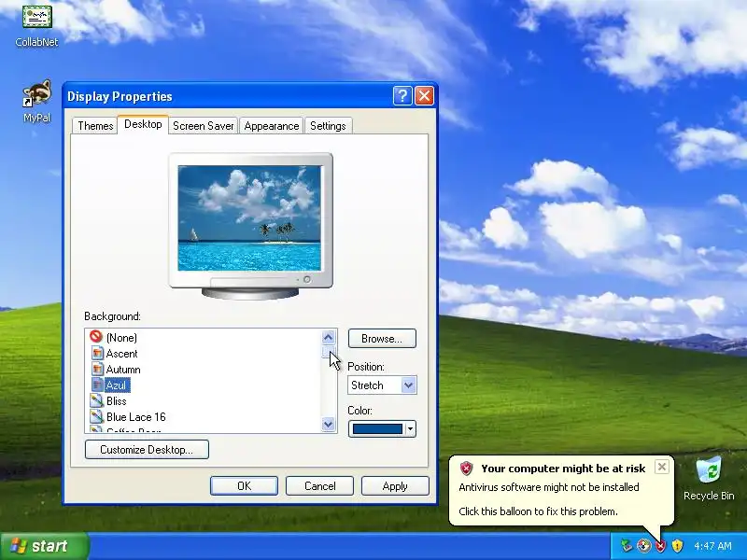747x560 pixels.
Task: Go to the Appearance tab
Action: click(272, 126)
